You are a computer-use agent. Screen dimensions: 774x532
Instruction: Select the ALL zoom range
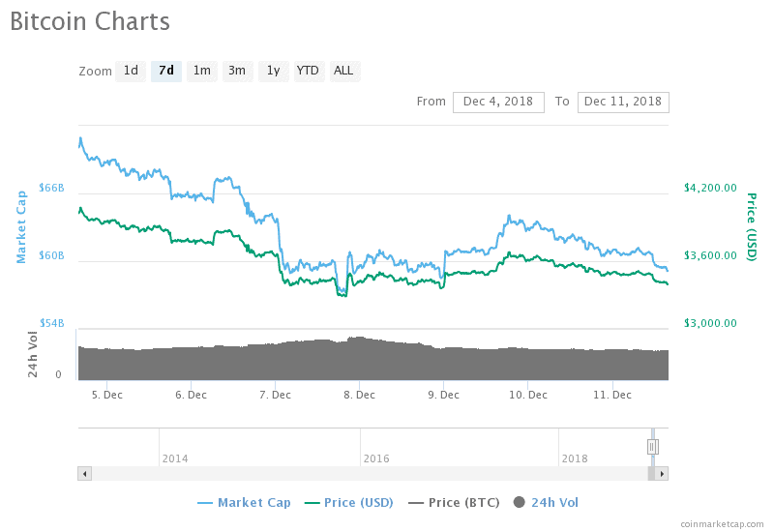[x=344, y=71]
